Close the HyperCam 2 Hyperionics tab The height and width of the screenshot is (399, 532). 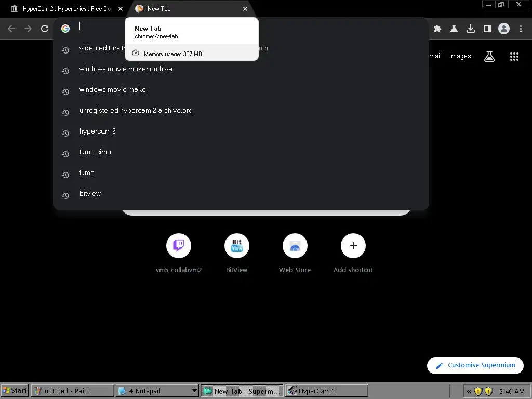(x=121, y=9)
